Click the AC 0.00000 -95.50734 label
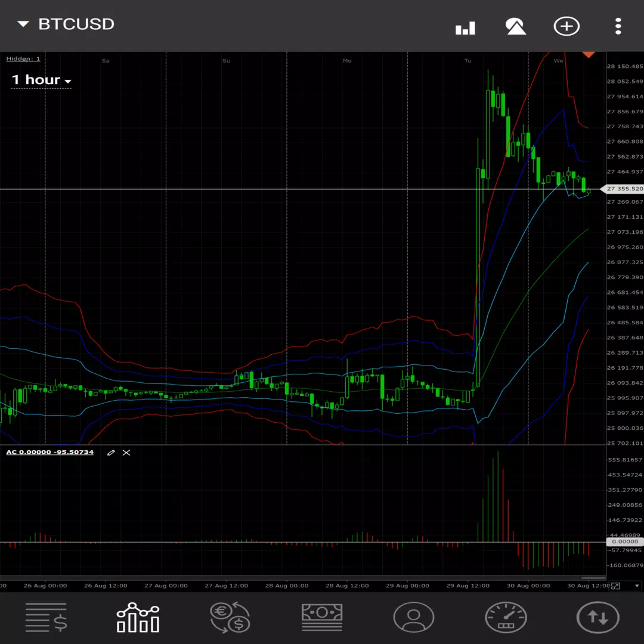 49,452
